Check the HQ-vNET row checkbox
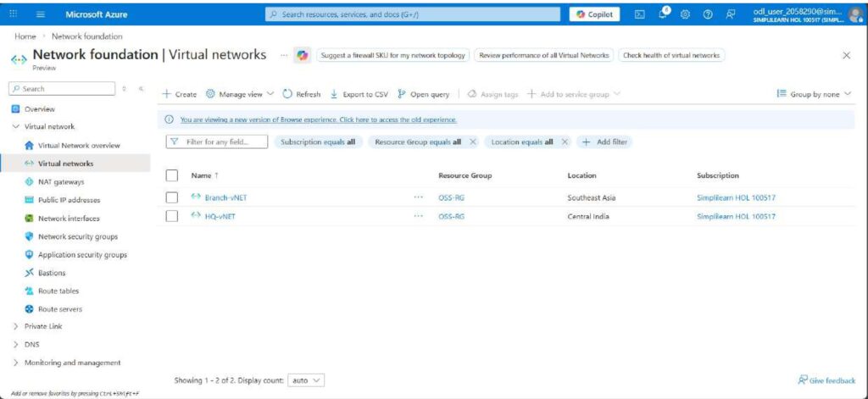 point(172,216)
